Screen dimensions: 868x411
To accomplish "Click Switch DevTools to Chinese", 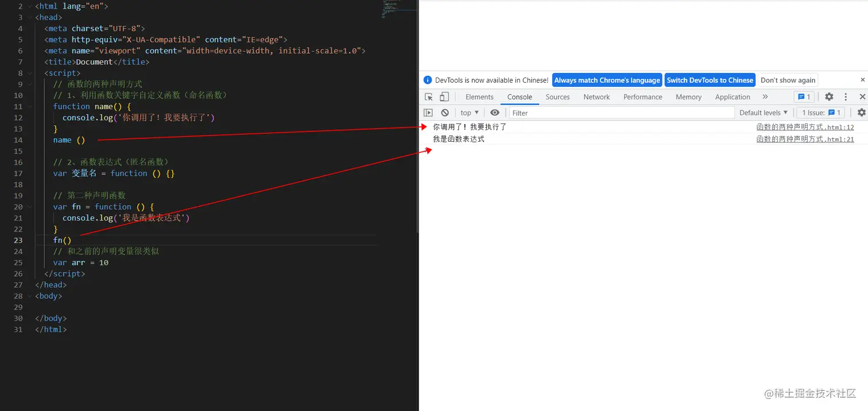I will pos(710,80).
